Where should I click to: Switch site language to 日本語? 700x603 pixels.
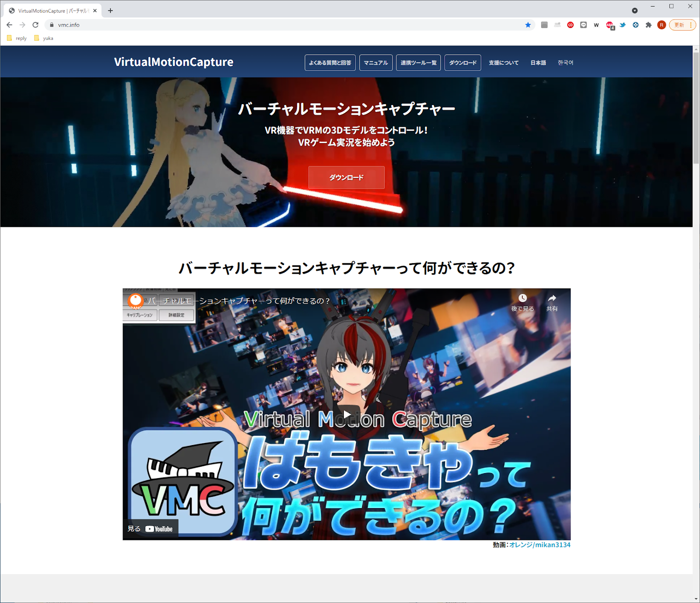[x=538, y=63]
